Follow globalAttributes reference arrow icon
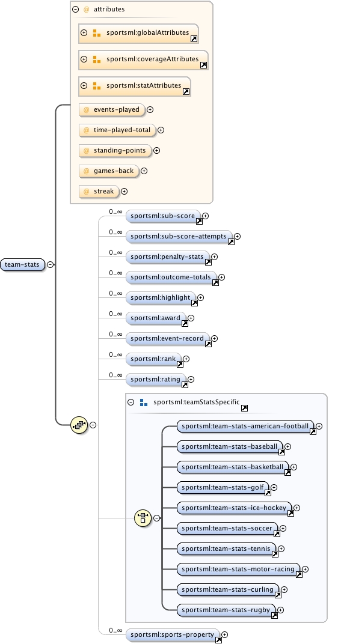 [194, 39]
